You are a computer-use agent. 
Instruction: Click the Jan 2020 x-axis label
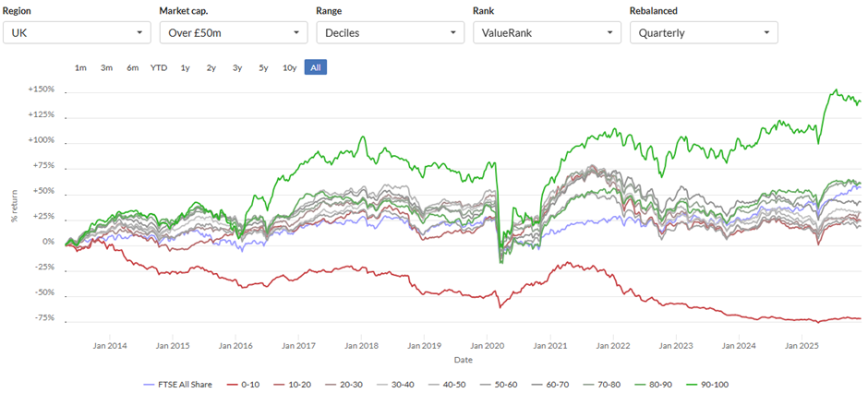click(x=487, y=346)
